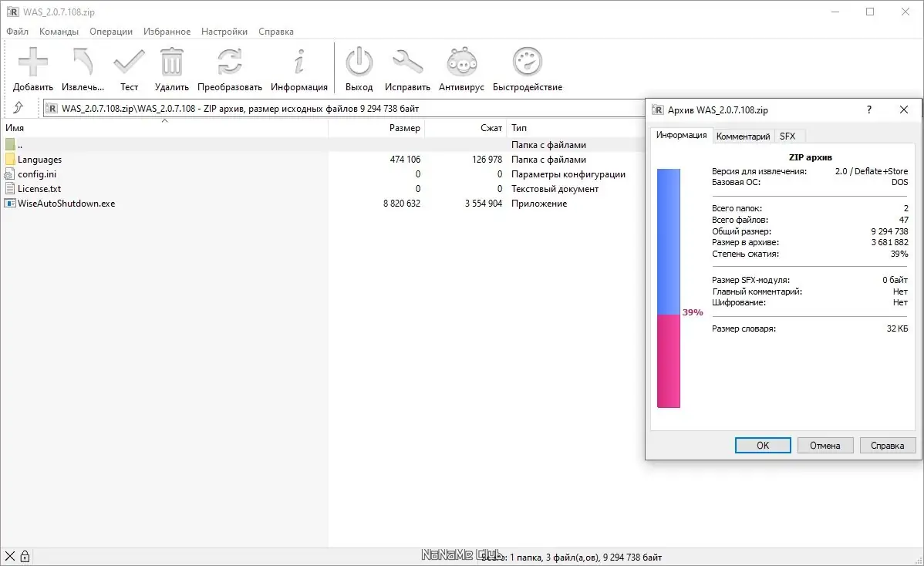Open the Настройки menu
This screenshot has width=924, height=566.
point(224,32)
